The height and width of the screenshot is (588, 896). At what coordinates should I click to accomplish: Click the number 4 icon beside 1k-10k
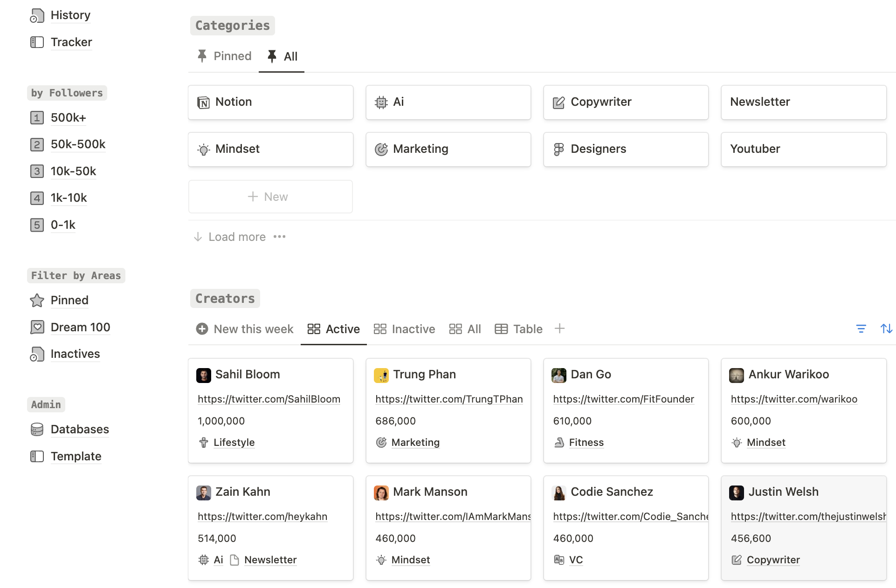point(37,198)
